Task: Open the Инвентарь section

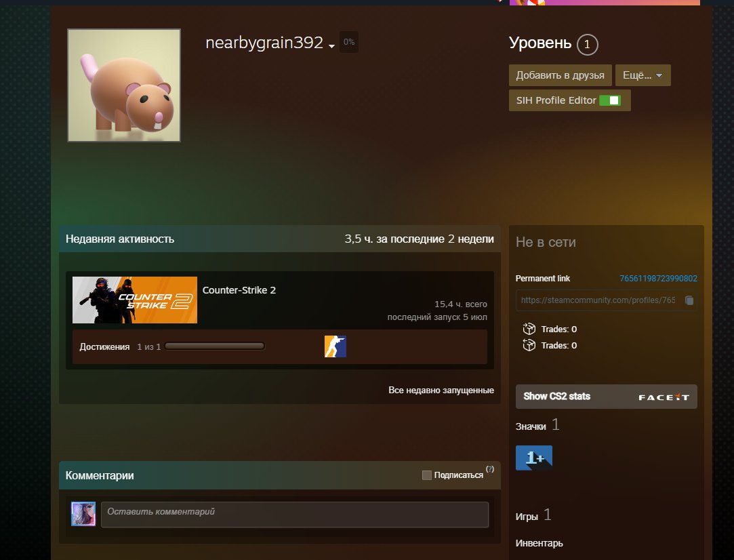Action: (x=539, y=543)
